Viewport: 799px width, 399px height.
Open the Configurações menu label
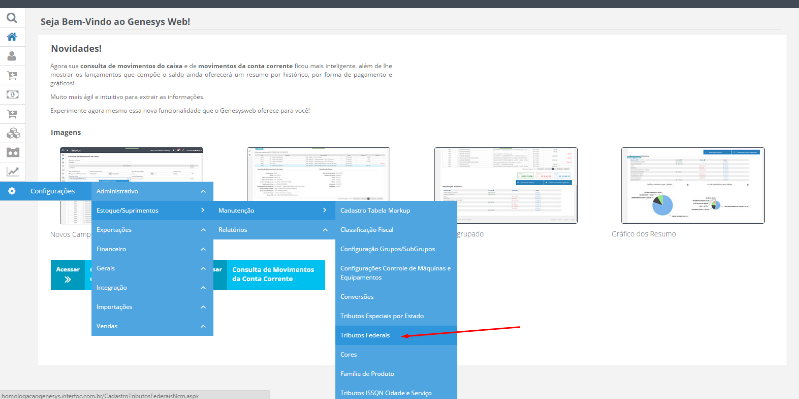(52, 191)
